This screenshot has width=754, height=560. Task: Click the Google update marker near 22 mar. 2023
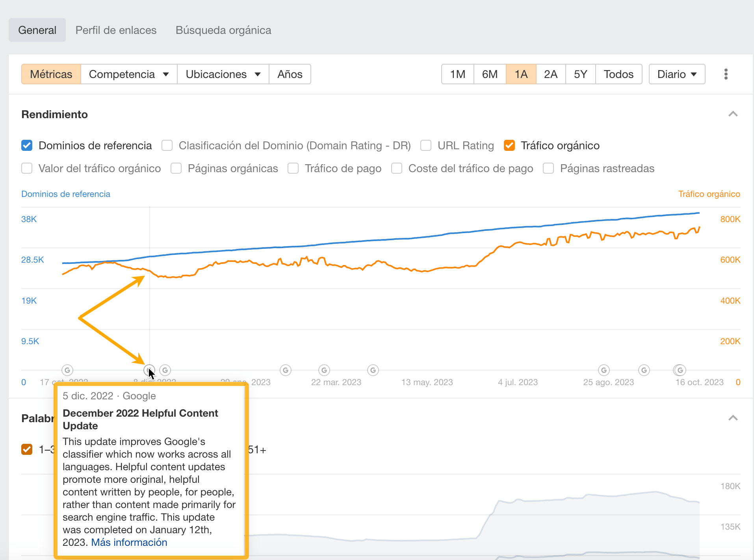(x=324, y=370)
